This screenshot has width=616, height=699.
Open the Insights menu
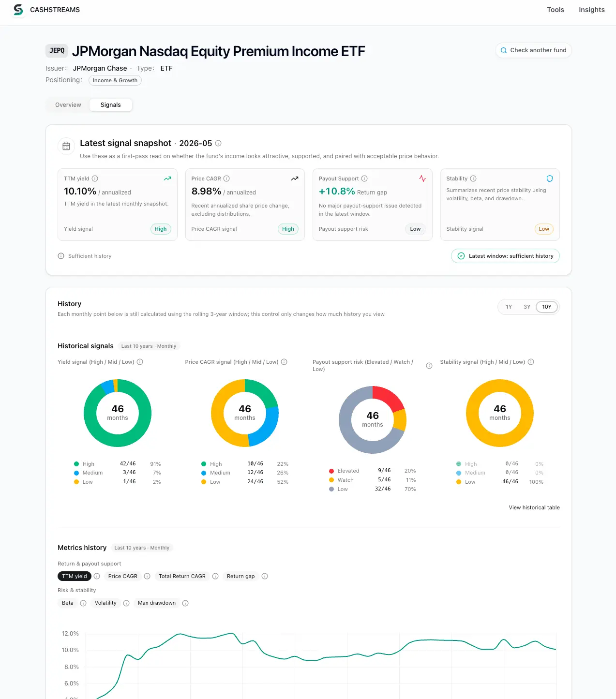[592, 10]
